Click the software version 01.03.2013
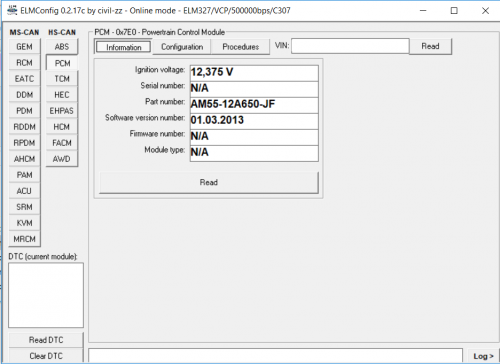The image size is (500, 364). click(254, 121)
